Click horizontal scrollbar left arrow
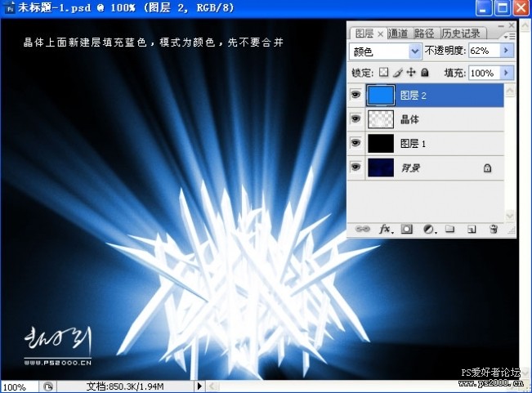 pos(211,386)
